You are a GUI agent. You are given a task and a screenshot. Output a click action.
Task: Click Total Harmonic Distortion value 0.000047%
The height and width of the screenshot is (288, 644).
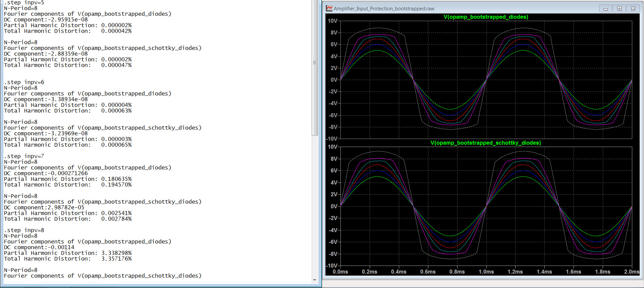click(116, 65)
